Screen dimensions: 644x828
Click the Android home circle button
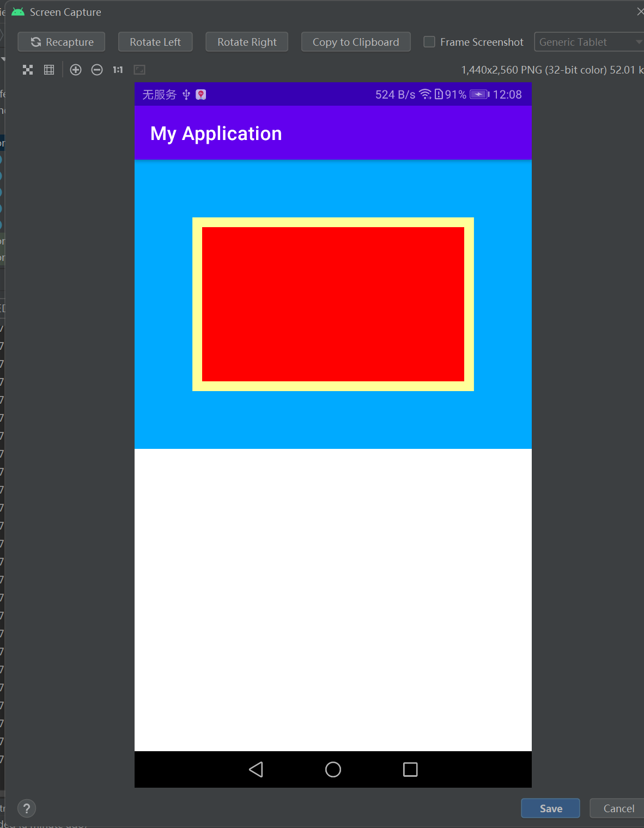tap(333, 769)
